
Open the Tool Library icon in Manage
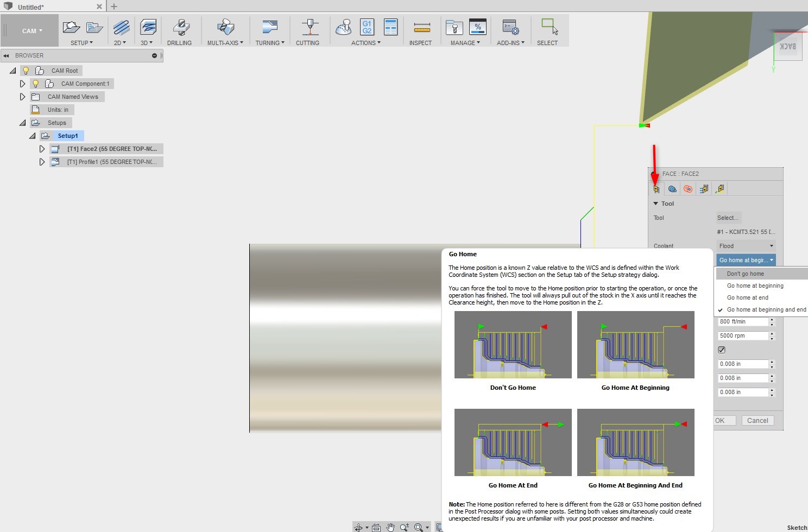[x=453, y=27]
